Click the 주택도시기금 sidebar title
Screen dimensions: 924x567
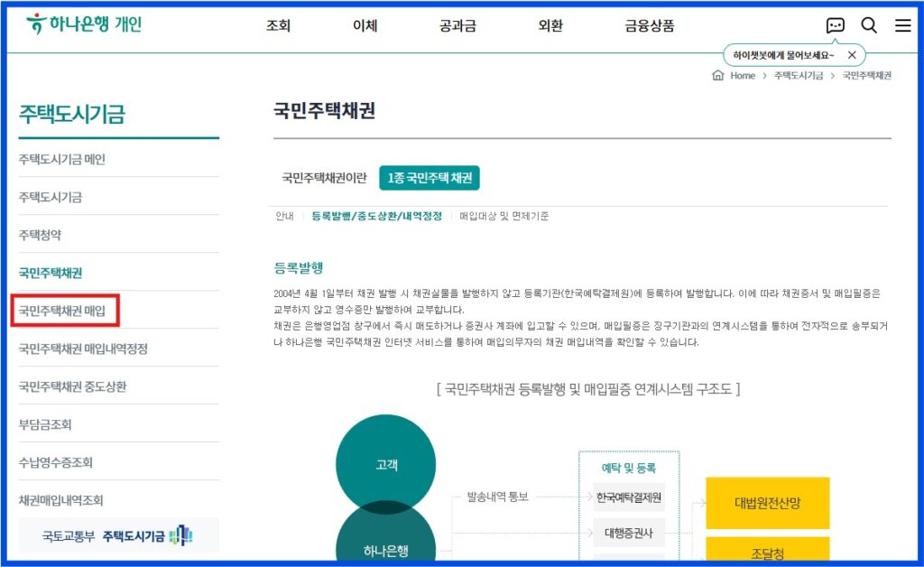tap(72, 114)
